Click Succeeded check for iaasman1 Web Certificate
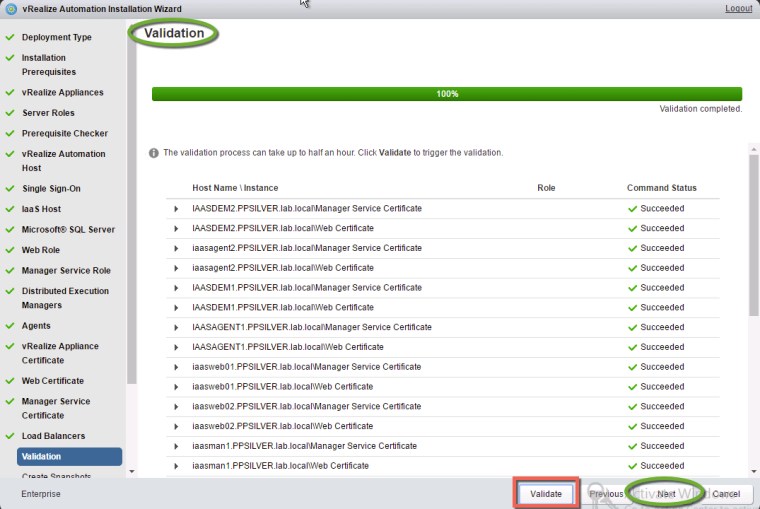The image size is (760, 509). tap(632, 466)
